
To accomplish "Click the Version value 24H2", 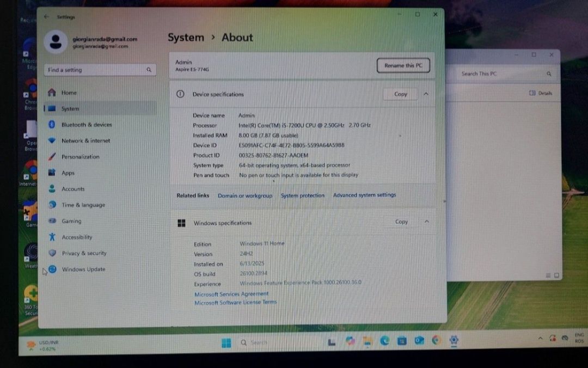I will 247,254.
